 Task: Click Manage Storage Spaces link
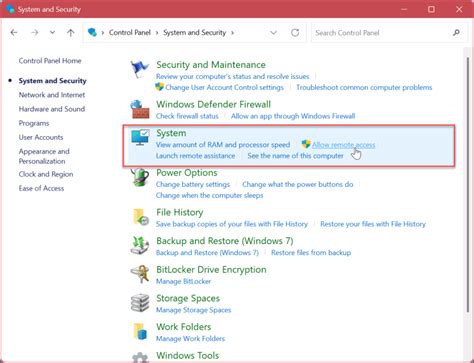194,310
